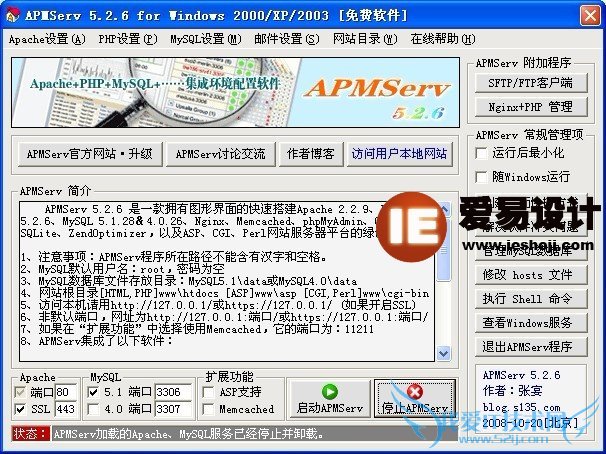Enable ASP支持 checkbox
The height and width of the screenshot is (454, 606).
[208, 393]
